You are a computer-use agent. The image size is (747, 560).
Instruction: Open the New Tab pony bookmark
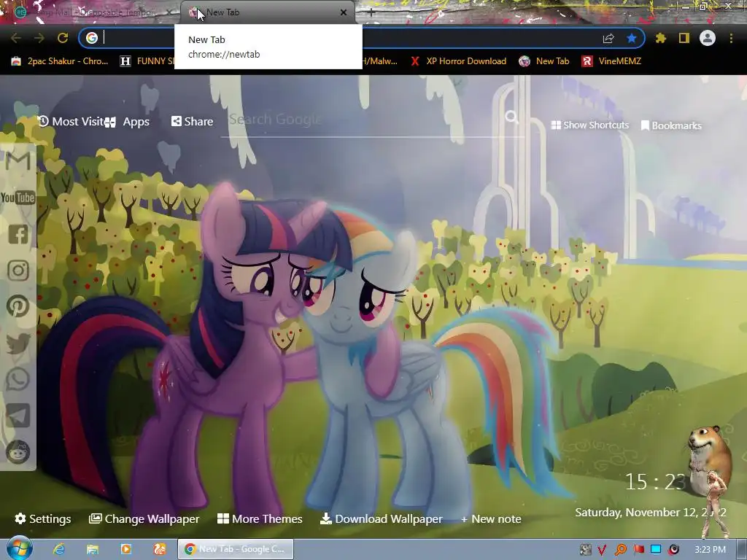click(544, 61)
